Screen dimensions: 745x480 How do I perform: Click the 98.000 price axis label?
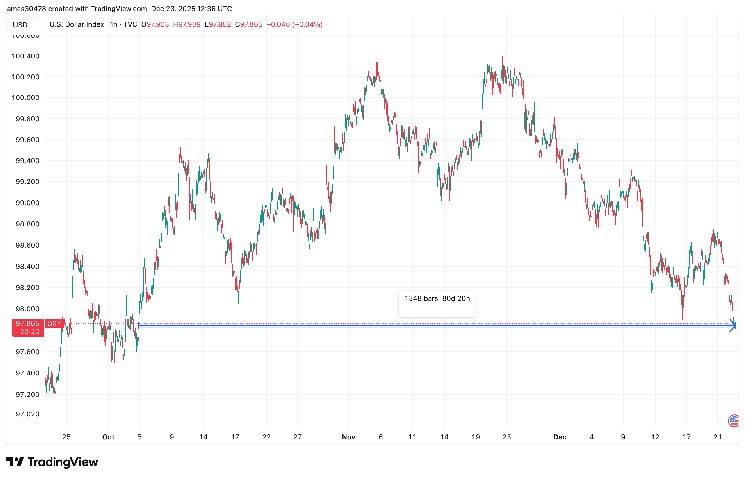click(x=27, y=308)
